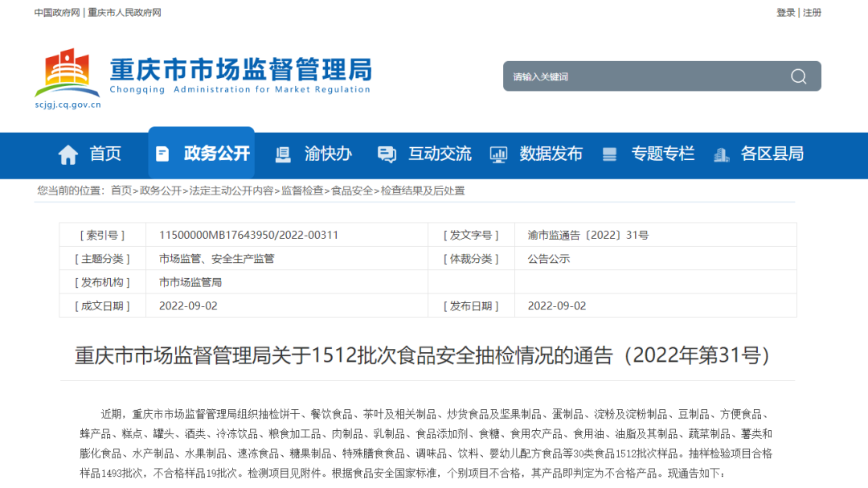Click the search magnifier icon

[x=798, y=76]
